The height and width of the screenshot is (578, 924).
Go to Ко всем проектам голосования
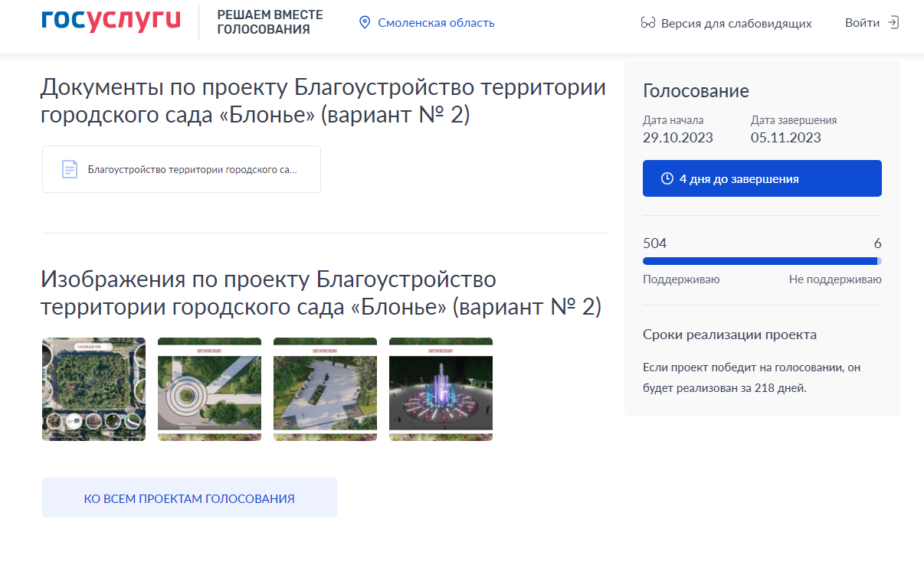pos(189,498)
